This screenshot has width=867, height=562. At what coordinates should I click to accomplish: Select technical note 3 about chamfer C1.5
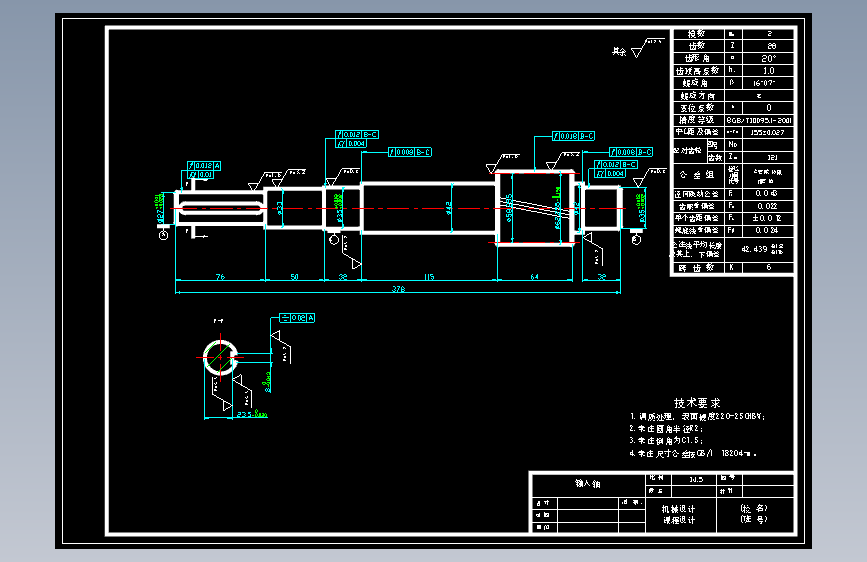(x=667, y=441)
